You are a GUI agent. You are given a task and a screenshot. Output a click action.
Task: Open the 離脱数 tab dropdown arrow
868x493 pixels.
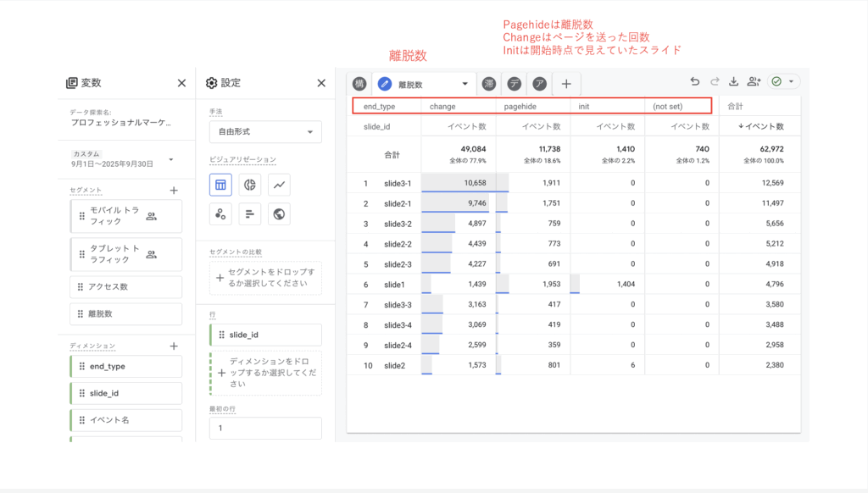[465, 84]
